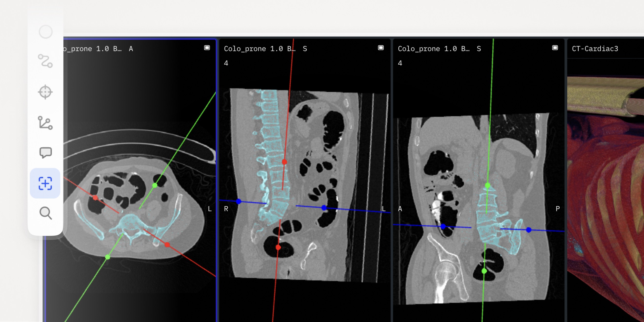The height and width of the screenshot is (322, 644).
Task: Click the middle Colo_prone viewport title
Action: pos(260,49)
